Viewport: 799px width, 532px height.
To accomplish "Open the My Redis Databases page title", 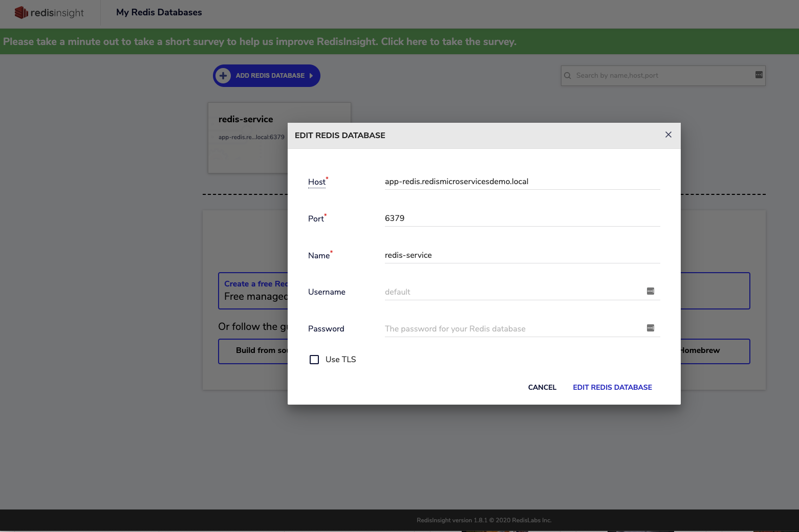I will coord(159,12).
